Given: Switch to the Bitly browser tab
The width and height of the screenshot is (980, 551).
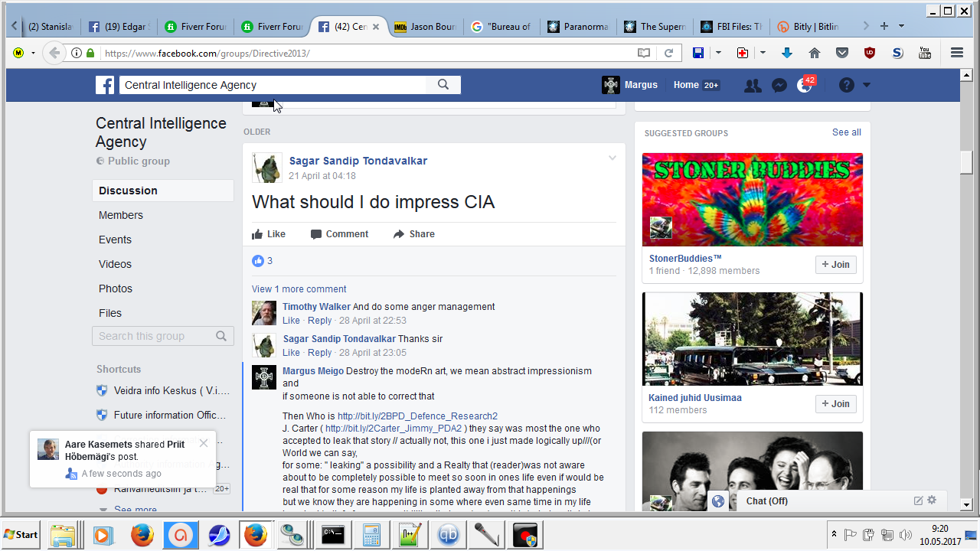Looking at the screenshot, I should 808,27.
